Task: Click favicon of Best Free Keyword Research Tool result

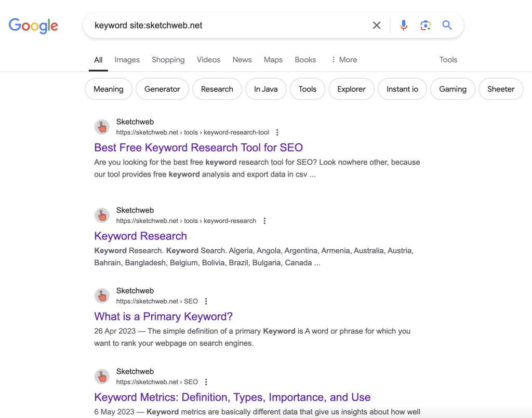Action: click(102, 127)
